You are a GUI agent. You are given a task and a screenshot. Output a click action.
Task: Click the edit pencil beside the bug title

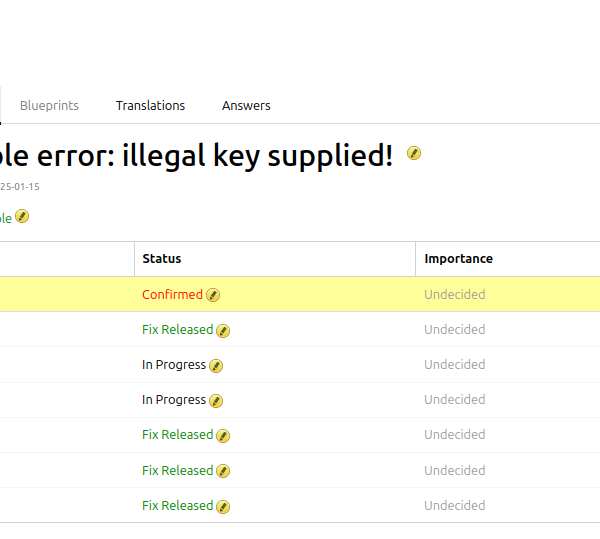click(x=414, y=154)
